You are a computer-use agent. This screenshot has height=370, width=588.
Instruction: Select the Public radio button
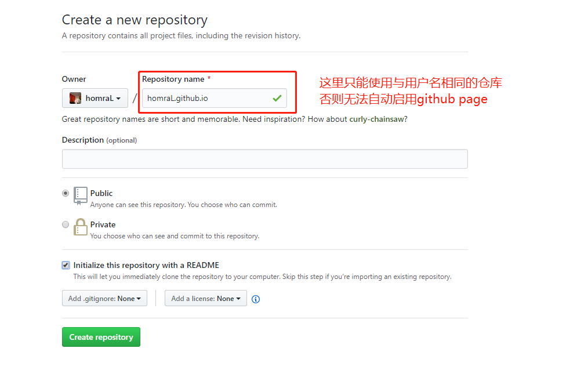pos(66,193)
